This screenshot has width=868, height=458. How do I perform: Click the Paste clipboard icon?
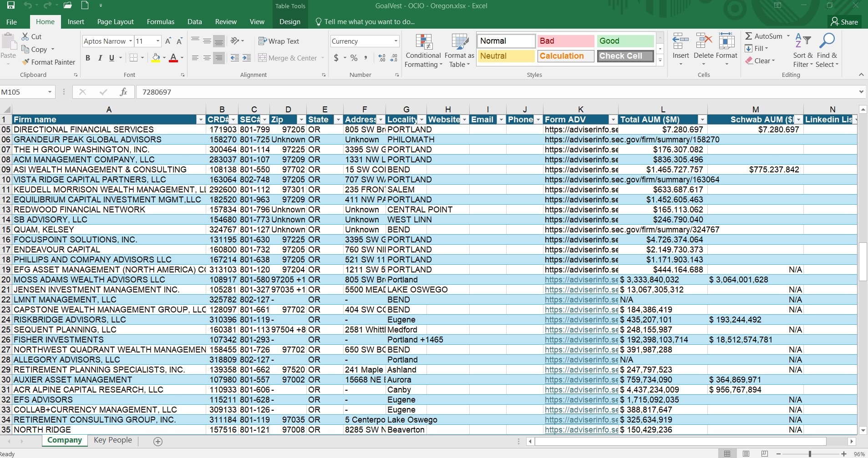[x=8, y=42]
